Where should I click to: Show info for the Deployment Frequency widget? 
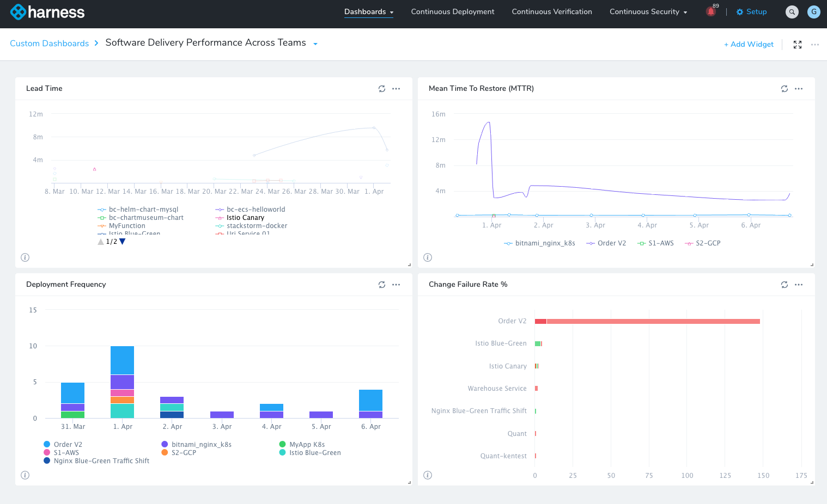(x=25, y=475)
